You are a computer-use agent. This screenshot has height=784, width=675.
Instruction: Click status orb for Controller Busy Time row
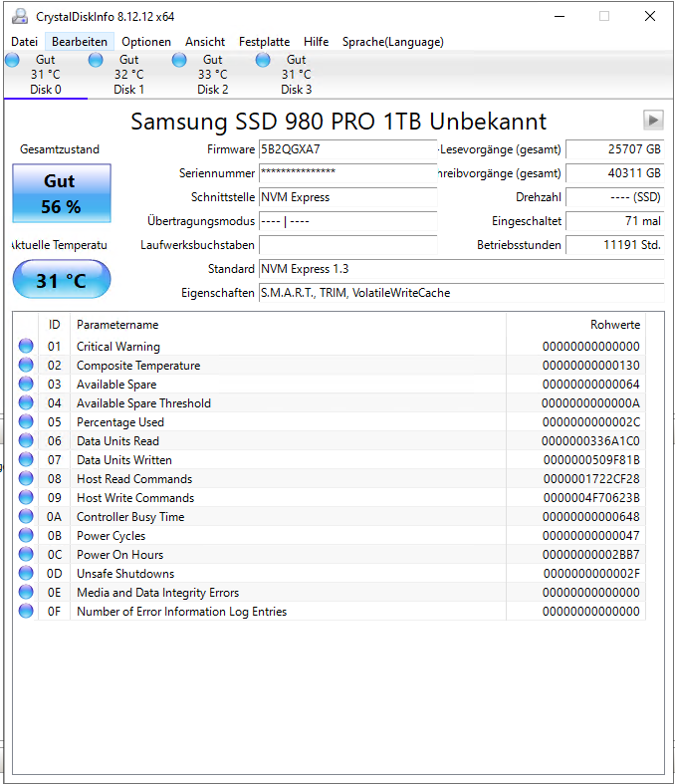26,516
